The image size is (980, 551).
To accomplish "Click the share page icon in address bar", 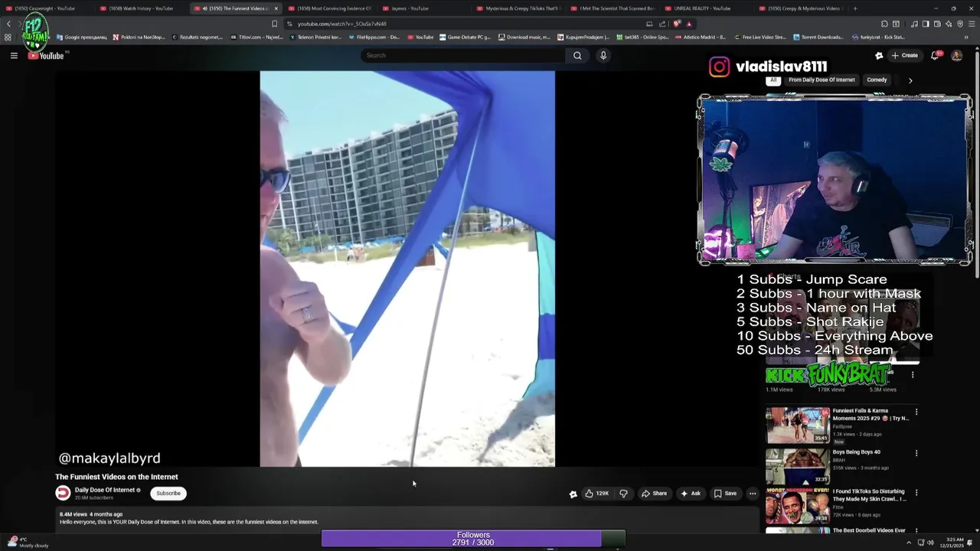I will pyautogui.click(x=662, y=24).
